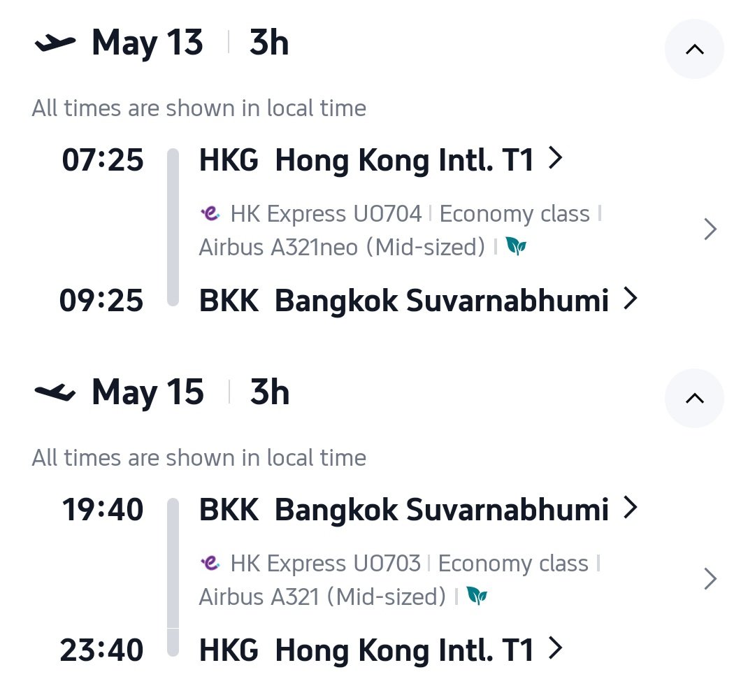Viewport: 755px width, 700px height.
Task: Click the May 13 date header
Action: coord(148,43)
